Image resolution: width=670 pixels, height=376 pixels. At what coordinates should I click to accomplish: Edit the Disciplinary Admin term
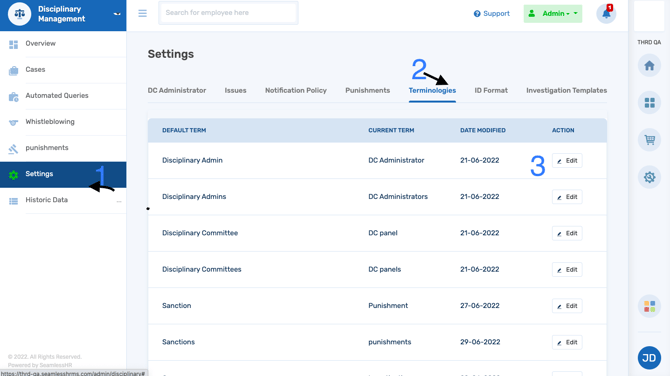click(x=567, y=161)
